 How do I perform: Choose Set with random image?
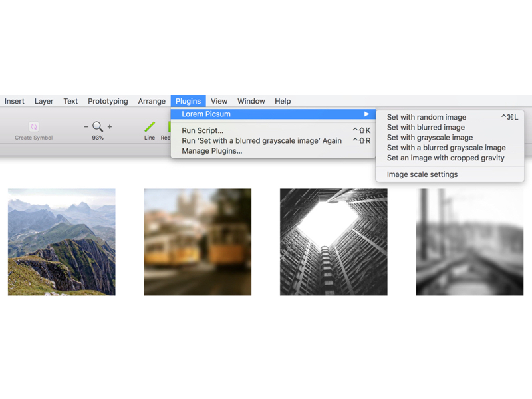(450, 117)
